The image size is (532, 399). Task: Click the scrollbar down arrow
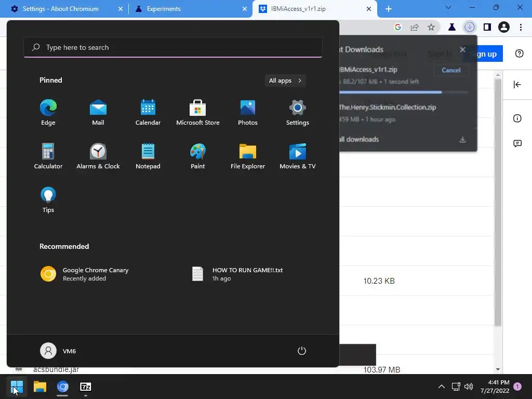tap(498, 369)
